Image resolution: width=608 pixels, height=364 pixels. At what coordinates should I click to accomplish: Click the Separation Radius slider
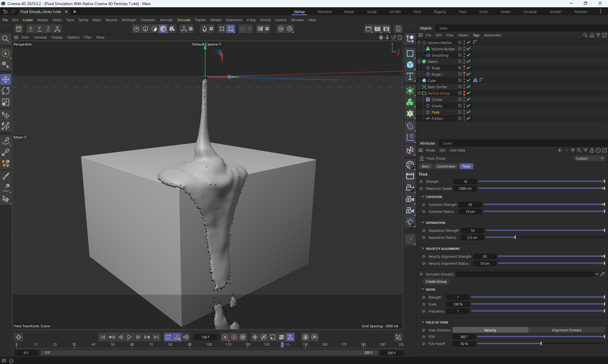545,238
